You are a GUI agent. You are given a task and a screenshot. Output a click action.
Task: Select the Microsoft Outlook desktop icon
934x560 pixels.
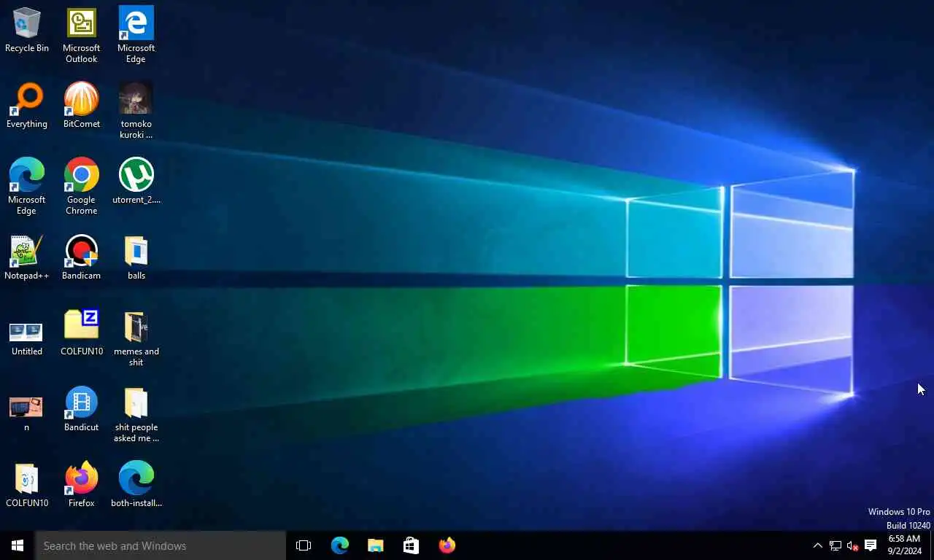81,35
